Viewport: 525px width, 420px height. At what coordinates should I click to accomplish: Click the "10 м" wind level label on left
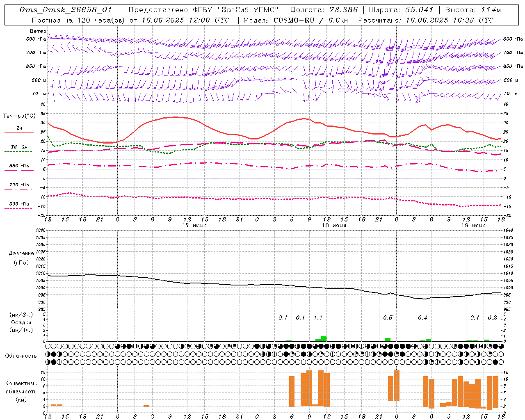coord(39,94)
